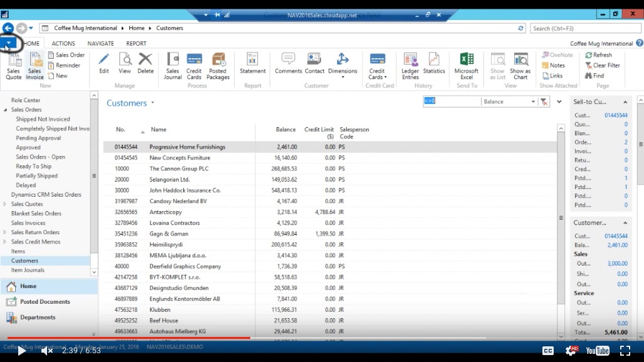Click the Search (Ctrl+F3) box

pyautogui.click(x=585, y=28)
